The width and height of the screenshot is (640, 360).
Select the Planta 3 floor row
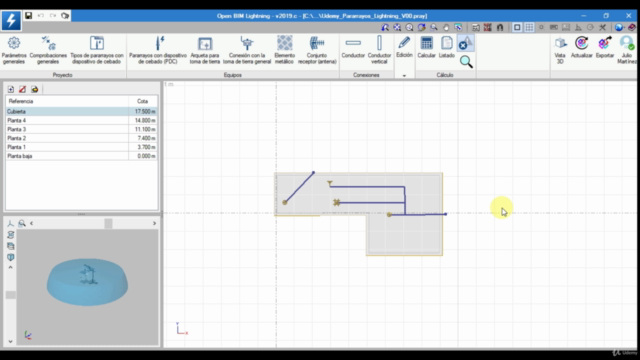pos(82,129)
